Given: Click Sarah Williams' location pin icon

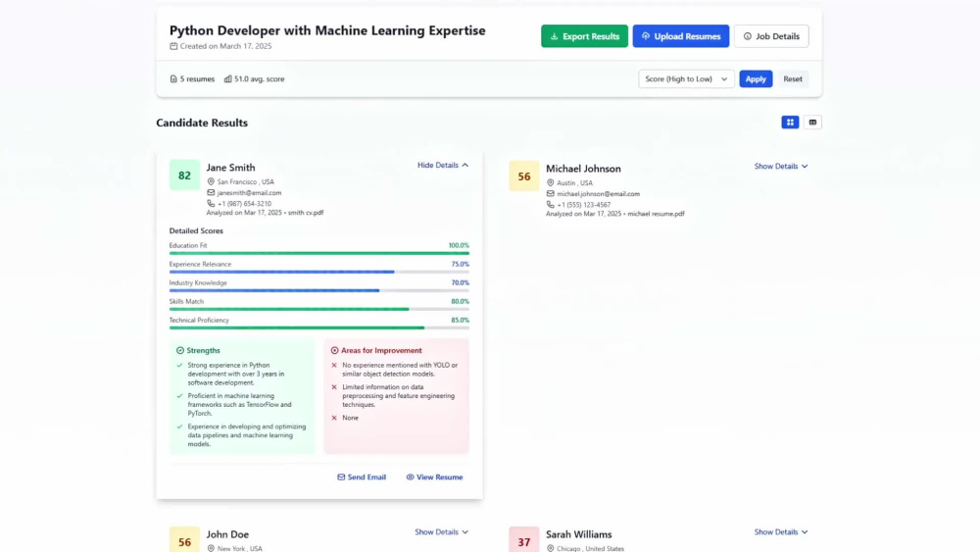Looking at the screenshot, I should [x=550, y=548].
